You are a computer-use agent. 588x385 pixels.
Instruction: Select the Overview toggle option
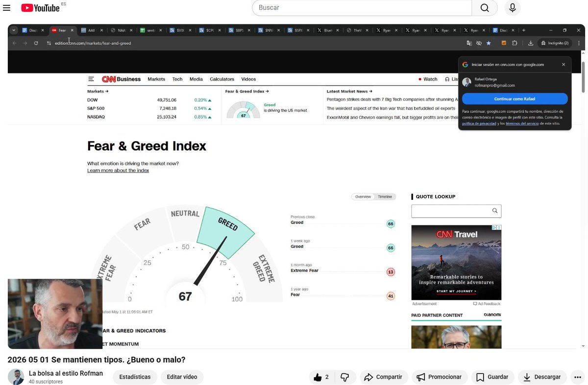point(363,197)
